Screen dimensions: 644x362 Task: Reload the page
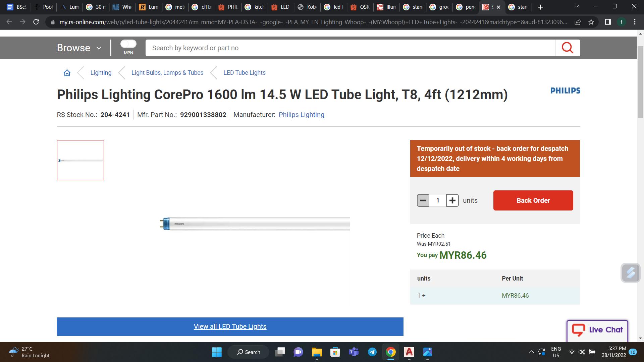click(36, 22)
